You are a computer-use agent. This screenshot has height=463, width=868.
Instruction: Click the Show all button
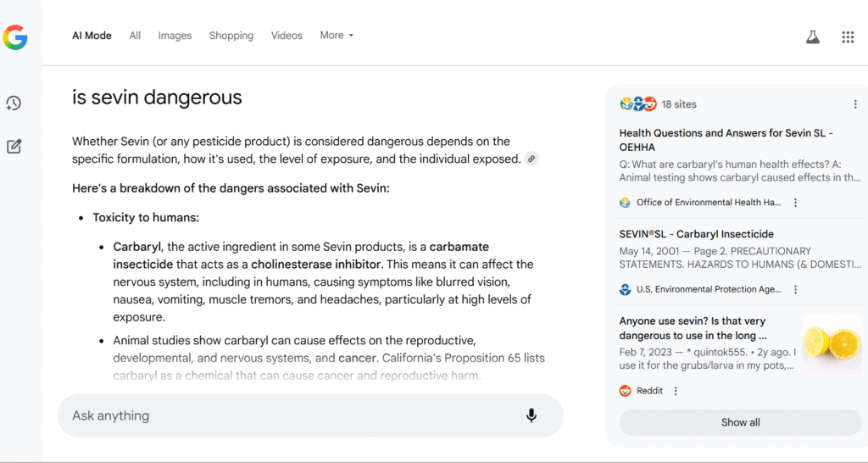(x=740, y=422)
